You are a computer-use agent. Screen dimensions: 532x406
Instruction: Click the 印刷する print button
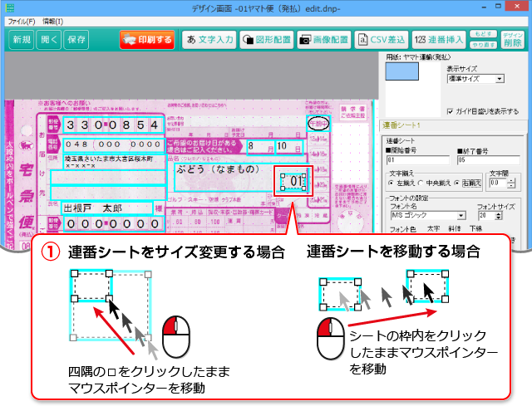click(x=147, y=40)
